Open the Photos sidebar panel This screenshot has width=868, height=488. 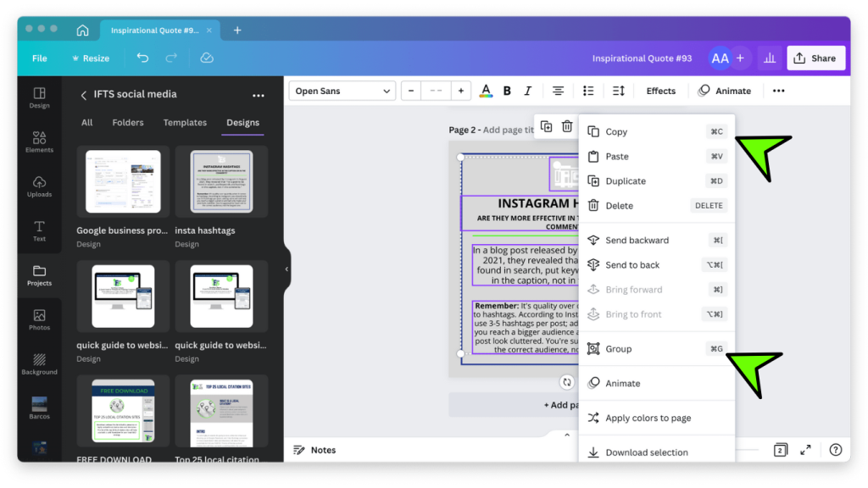[39, 319]
